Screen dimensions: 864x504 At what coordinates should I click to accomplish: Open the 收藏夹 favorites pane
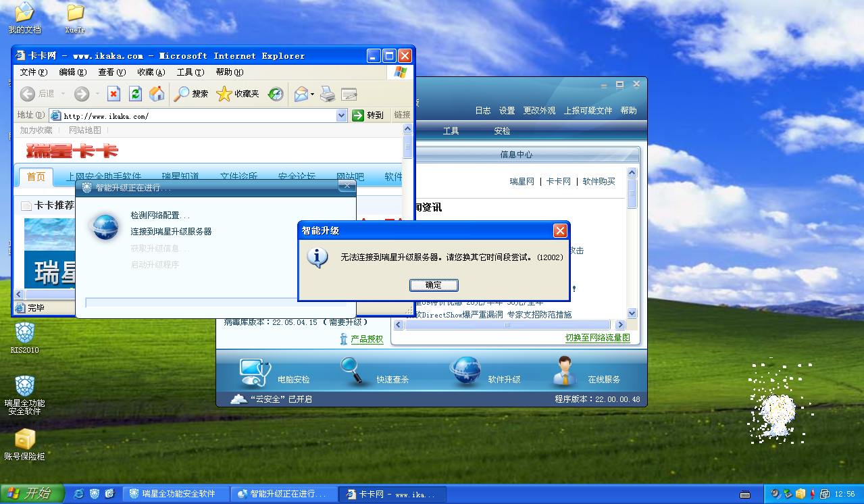tap(238, 94)
